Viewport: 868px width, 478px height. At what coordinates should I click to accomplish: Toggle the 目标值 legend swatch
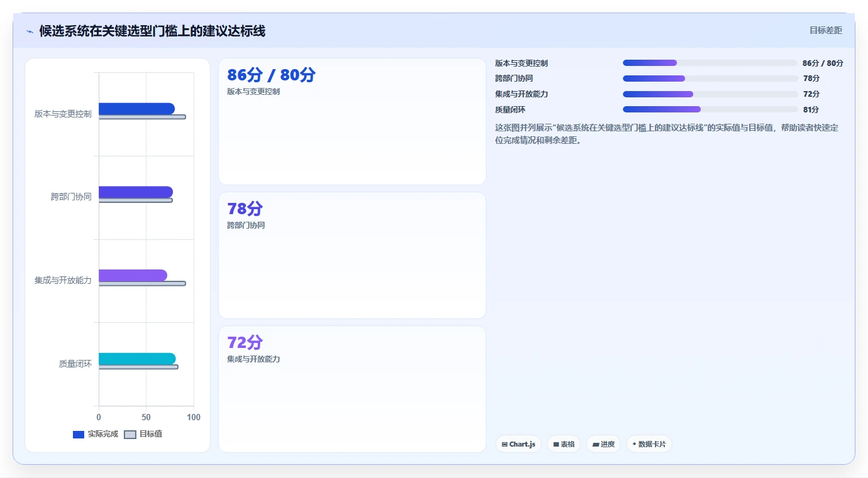[x=130, y=435]
